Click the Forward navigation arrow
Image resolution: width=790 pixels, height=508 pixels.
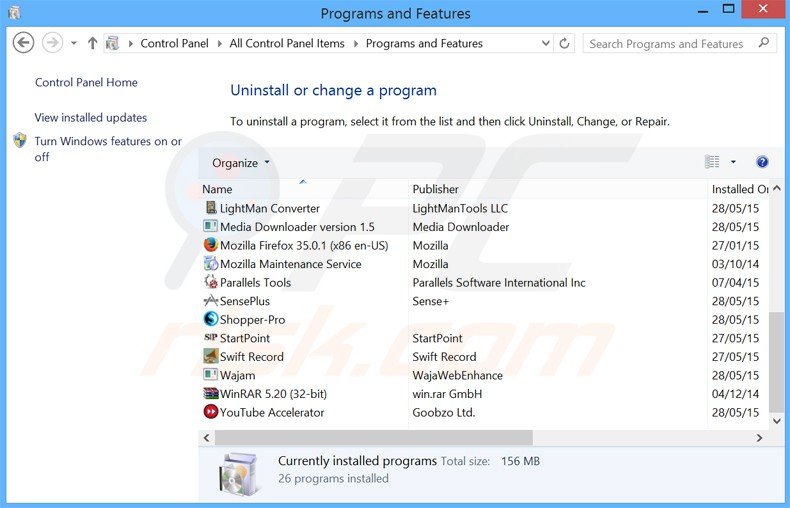52,43
